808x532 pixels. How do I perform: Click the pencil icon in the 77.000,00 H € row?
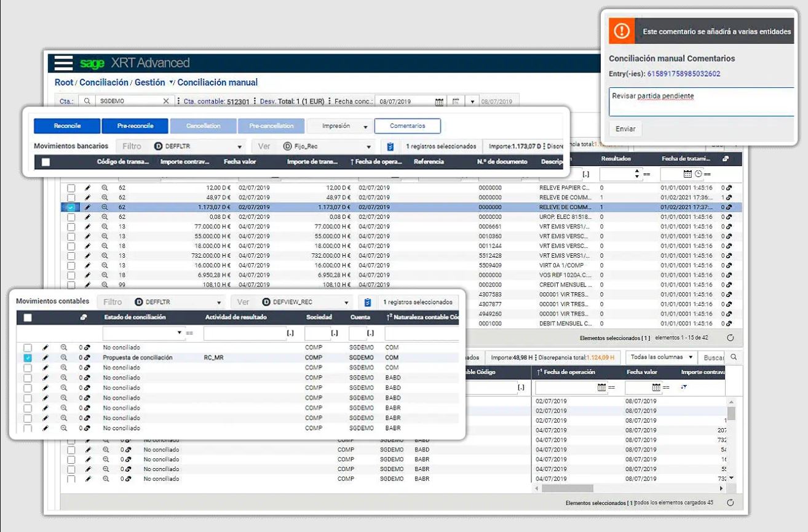click(x=87, y=226)
